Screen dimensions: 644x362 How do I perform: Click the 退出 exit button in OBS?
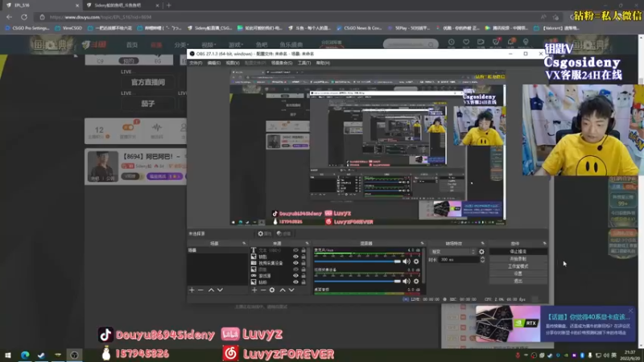(518, 281)
